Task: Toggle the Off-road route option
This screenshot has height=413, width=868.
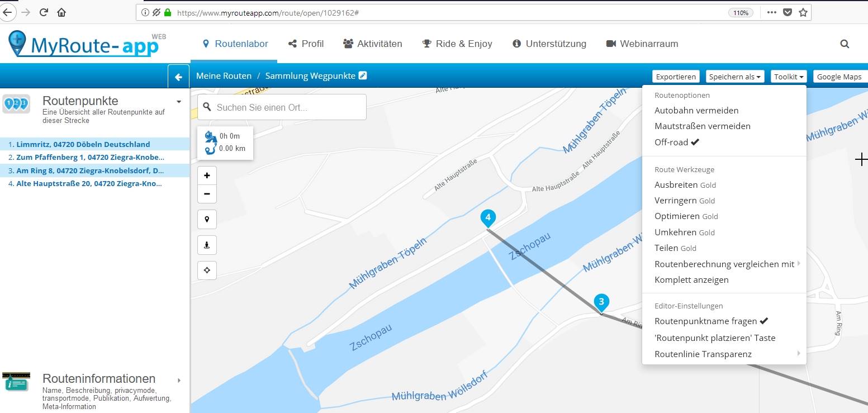Action: click(676, 143)
